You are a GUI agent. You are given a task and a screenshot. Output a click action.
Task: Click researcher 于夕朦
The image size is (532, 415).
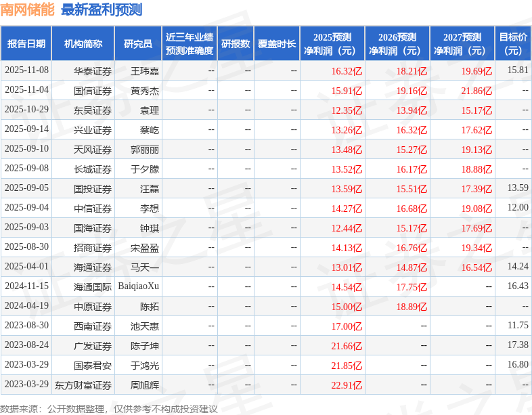pos(145,169)
